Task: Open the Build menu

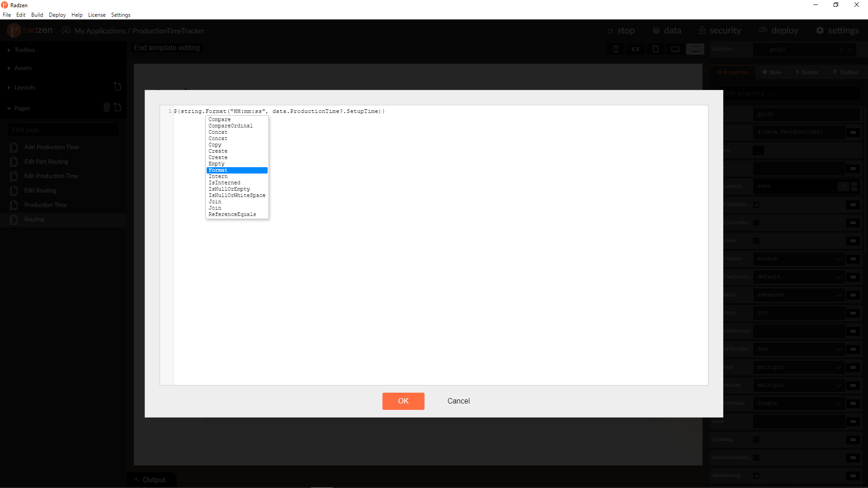Action: 37,15
